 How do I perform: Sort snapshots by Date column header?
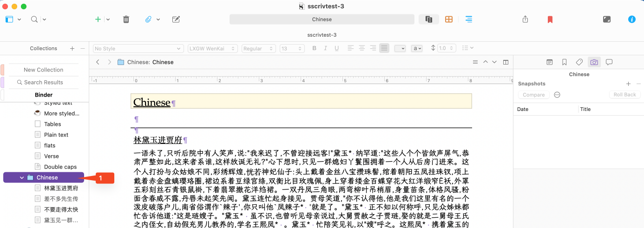tap(546, 109)
